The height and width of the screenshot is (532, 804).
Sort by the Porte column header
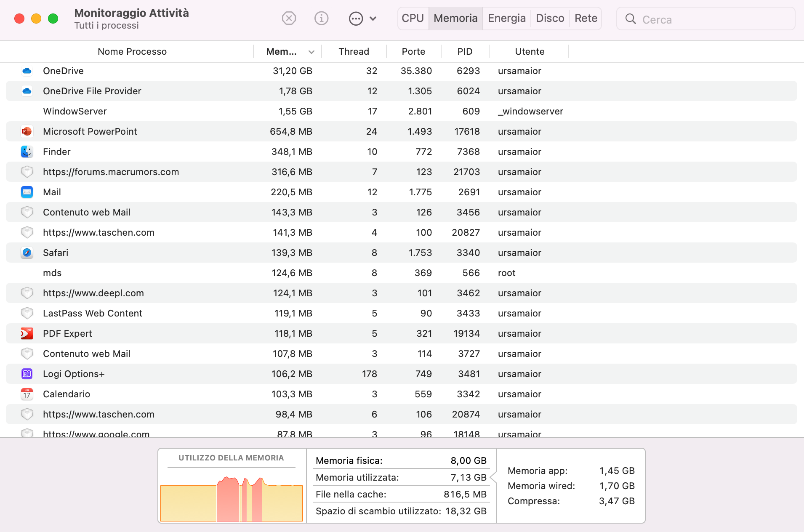(x=413, y=51)
